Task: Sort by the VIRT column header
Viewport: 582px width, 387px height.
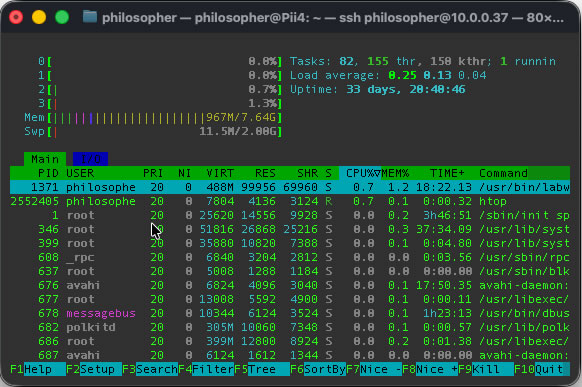Action: [220, 173]
